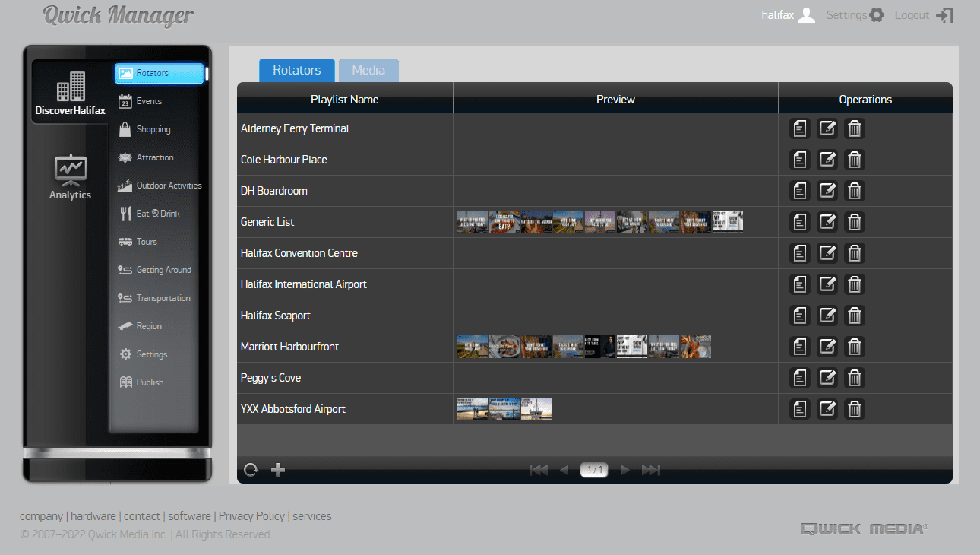Image resolution: width=980 pixels, height=555 pixels.
Task: Click first thumbnail in Marriott Harbourfront preview
Action: click(473, 347)
